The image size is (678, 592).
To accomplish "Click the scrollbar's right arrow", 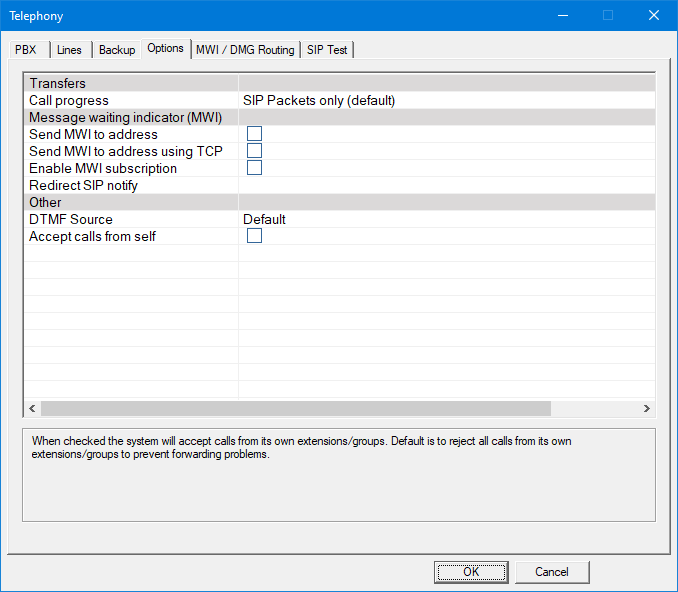I will [647, 409].
